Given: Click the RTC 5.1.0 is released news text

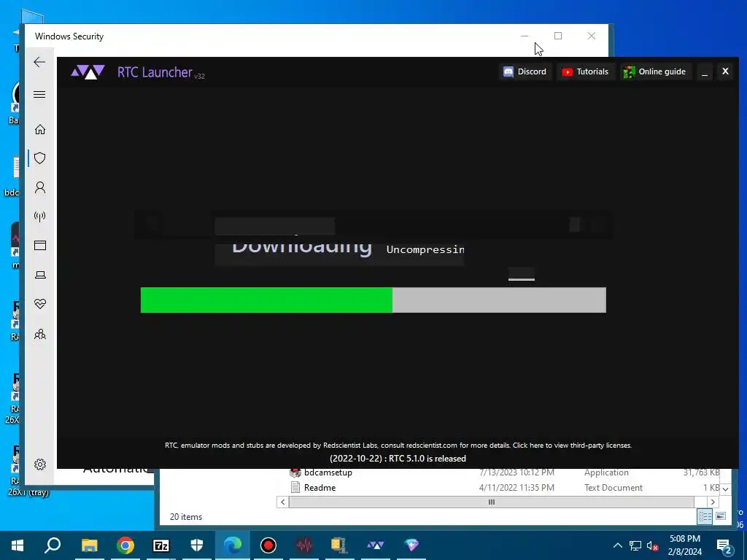Looking at the screenshot, I should tap(398, 459).
